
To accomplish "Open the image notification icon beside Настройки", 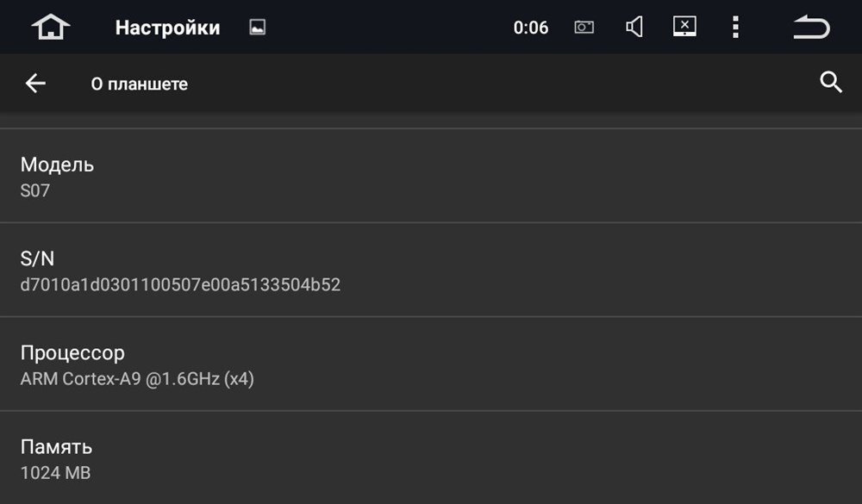I will (257, 28).
